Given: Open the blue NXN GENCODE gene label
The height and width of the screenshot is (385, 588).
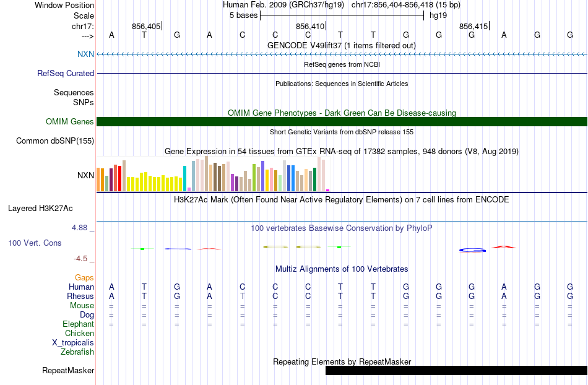Looking at the screenshot, I should click(85, 54).
